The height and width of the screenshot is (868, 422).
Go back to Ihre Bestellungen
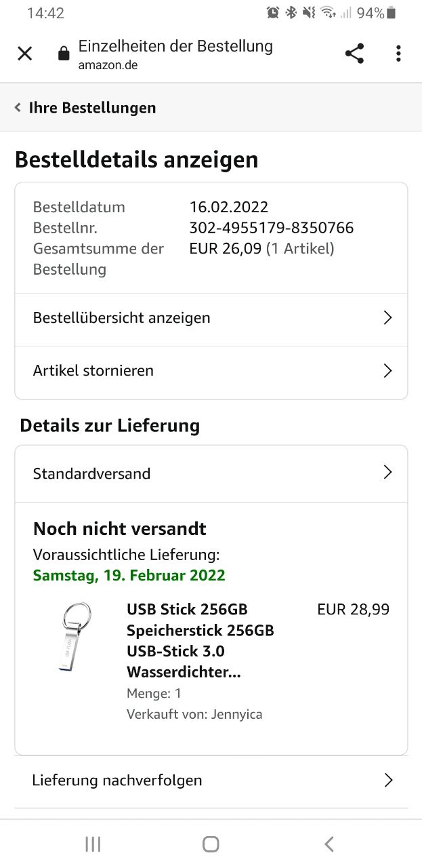85,108
